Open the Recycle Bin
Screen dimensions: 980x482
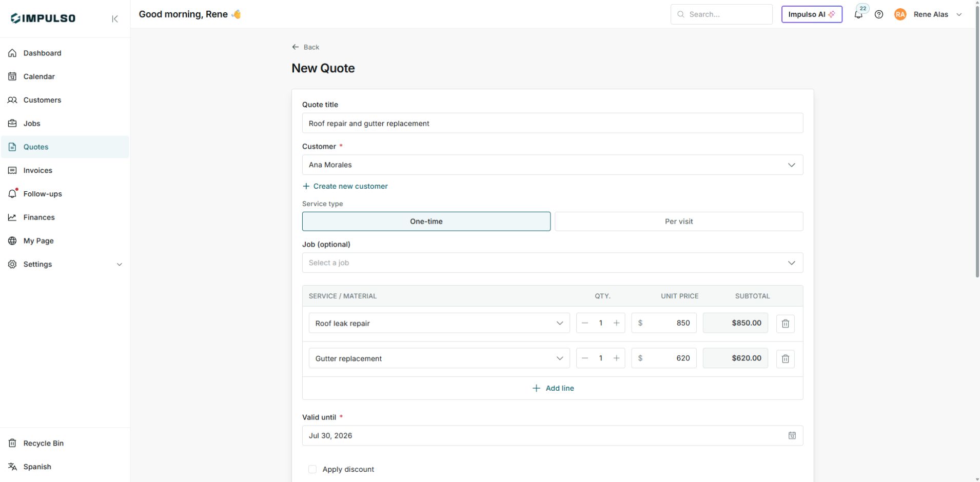pyautogui.click(x=65, y=444)
